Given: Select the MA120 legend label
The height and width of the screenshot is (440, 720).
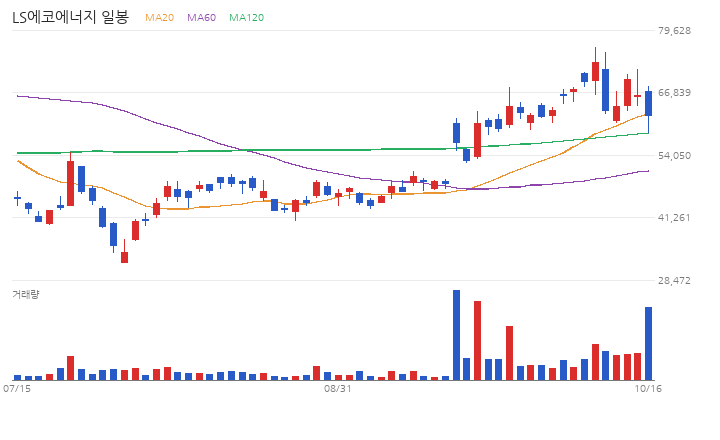Looking at the screenshot, I should [x=247, y=17].
